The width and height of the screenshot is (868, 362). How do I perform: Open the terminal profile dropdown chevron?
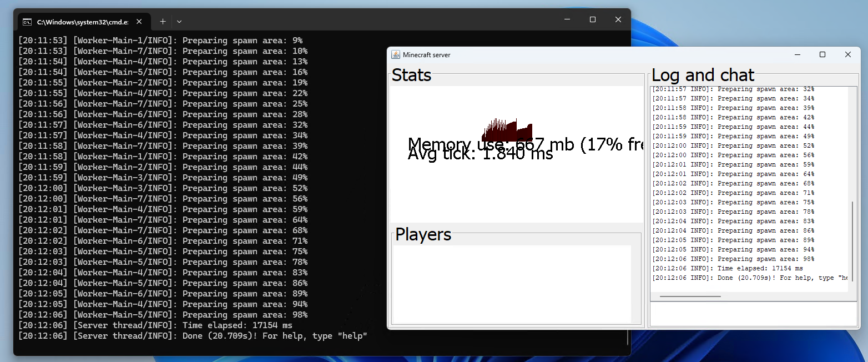tap(179, 22)
